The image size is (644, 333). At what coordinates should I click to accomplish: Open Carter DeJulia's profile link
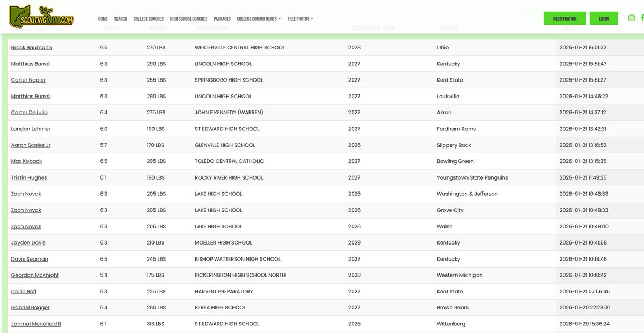[30, 113]
